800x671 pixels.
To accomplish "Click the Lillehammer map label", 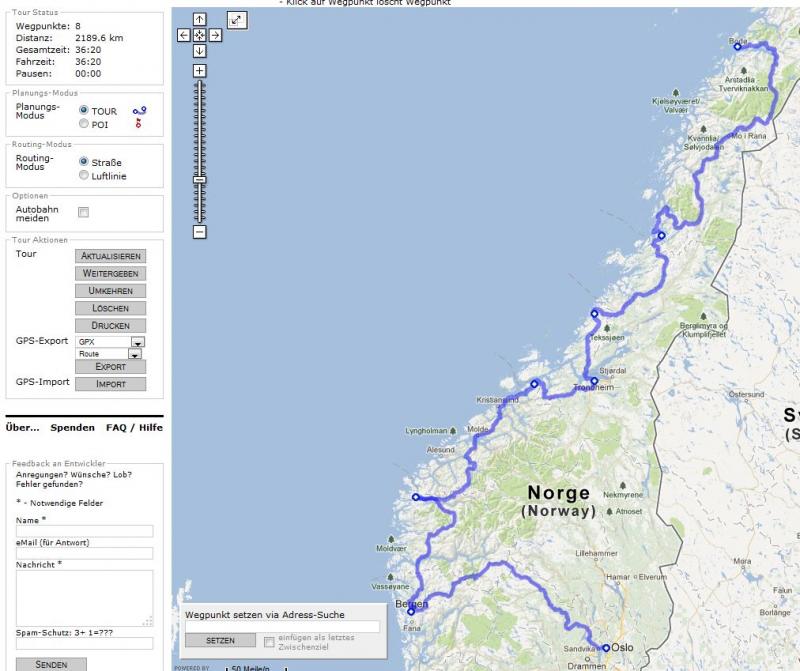I will [596, 553].
